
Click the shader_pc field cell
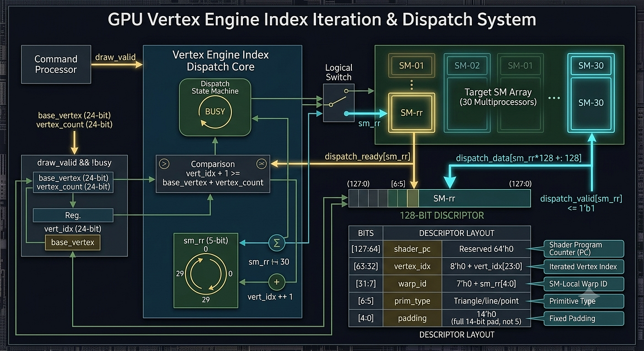413,249
